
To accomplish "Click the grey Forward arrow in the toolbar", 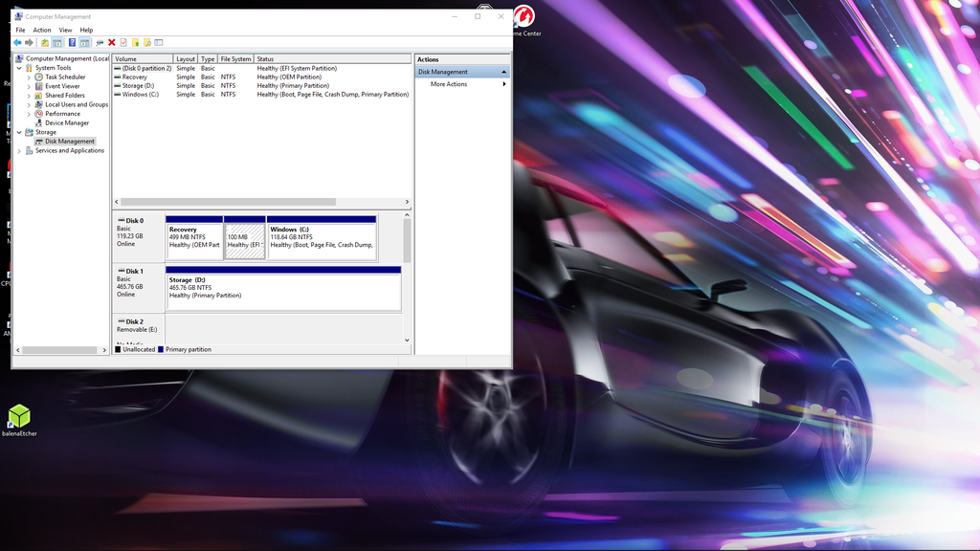I will pos(29,42).
